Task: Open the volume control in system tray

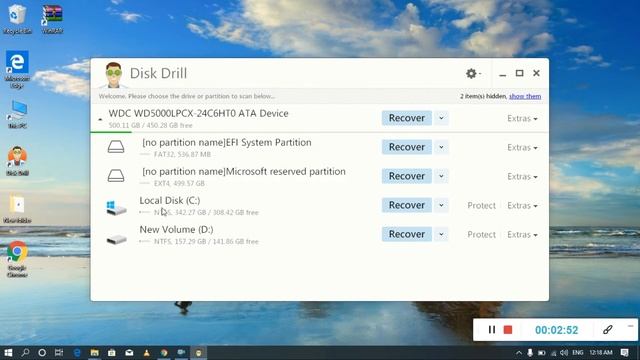Action: (x=564, y=353)
